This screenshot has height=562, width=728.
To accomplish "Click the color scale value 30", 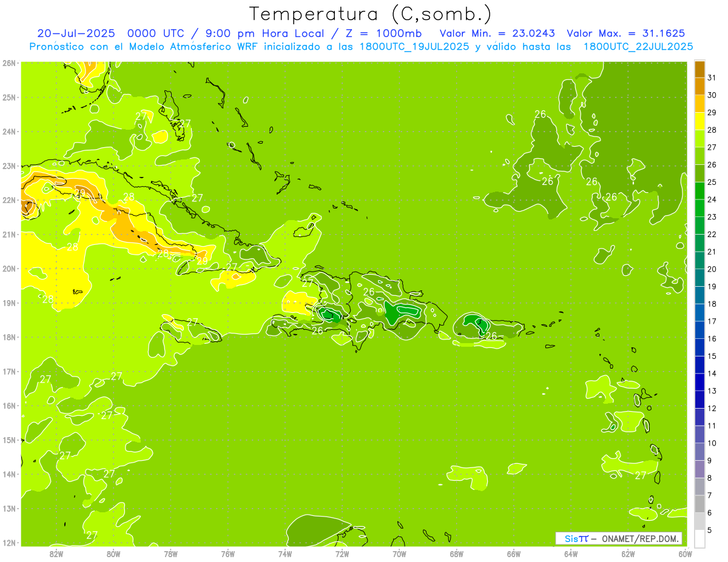I will 712,95.
